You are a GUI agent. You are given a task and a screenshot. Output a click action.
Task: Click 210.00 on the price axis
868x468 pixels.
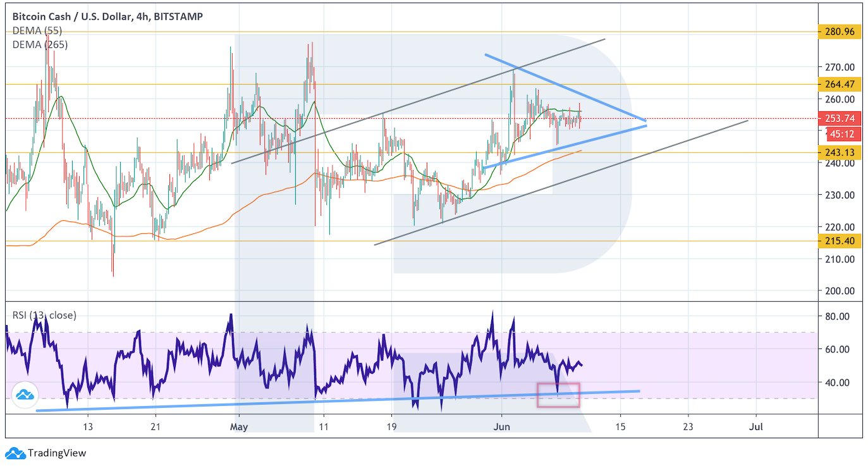click(x=841, y=259)
